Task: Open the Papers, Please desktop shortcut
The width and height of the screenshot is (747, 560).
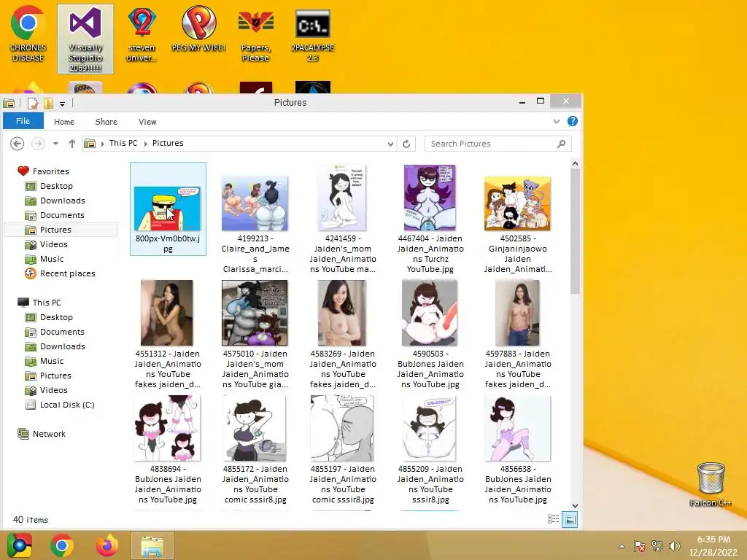Action: click(255, 34)
